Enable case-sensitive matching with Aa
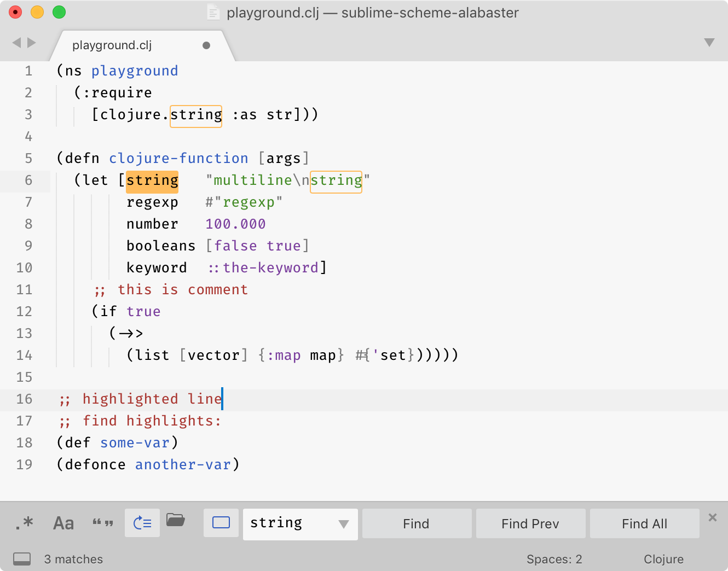The height and width of the screenshot is (571, 728). (x=63, y=523)
